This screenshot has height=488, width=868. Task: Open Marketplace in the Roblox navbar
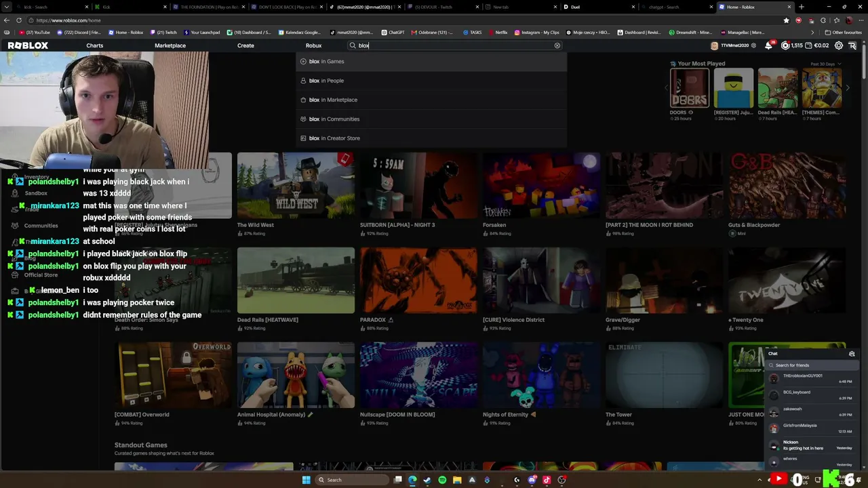pyautogui.click(x=170, y=45)
